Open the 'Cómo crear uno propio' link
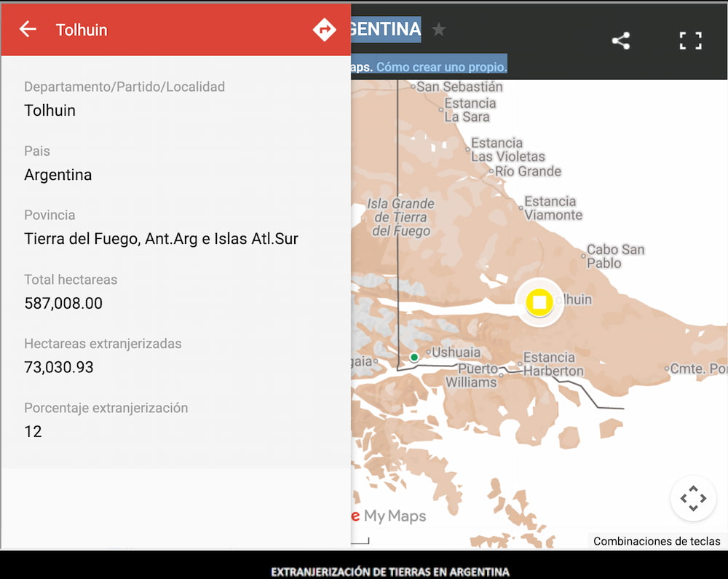This screenshot has width=728, height=579. (x=441, y=66)
